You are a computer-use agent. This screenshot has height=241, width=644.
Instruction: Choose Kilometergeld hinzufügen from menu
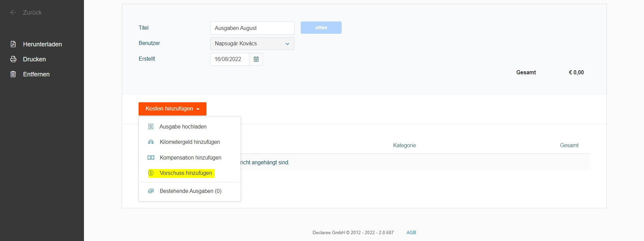[x=190, y=142]
